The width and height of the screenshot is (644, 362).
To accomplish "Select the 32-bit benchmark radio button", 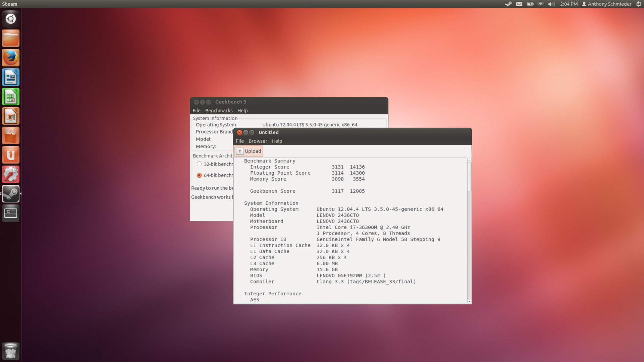I will point(199,164).
